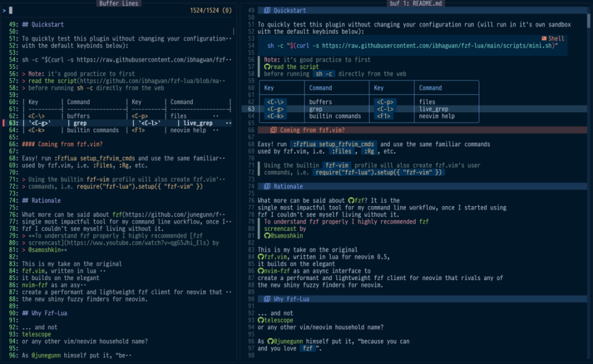Open the @junegunn link in preview
Image resolution: width=593 pixels, height=364 pixels.
(287, 341)
